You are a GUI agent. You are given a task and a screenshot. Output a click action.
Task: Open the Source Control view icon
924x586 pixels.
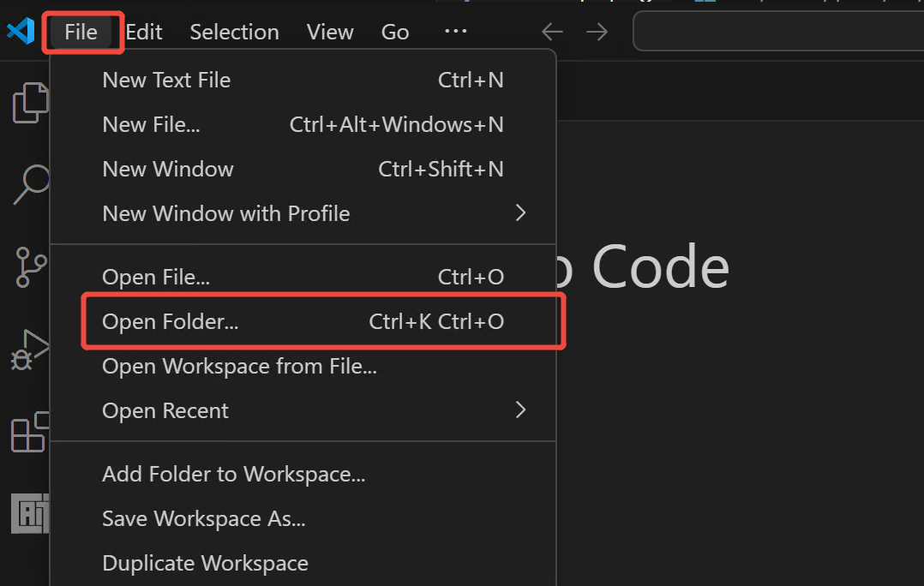click(x=31, y=266)
